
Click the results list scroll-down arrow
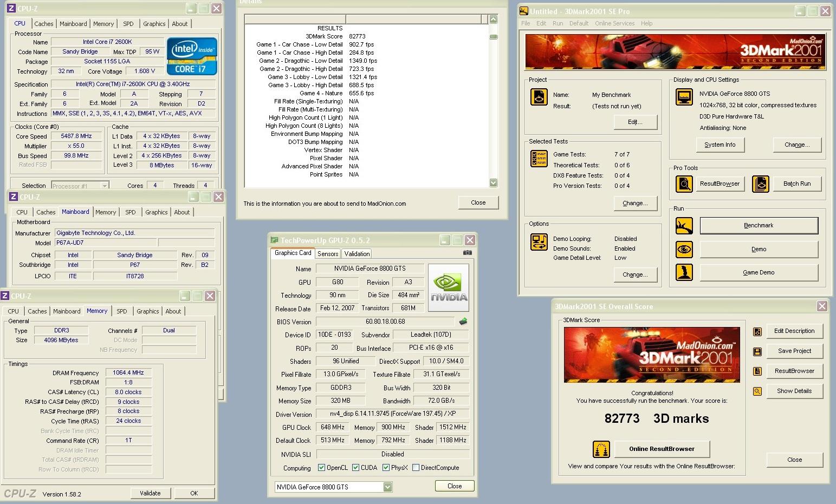[493, 183]
